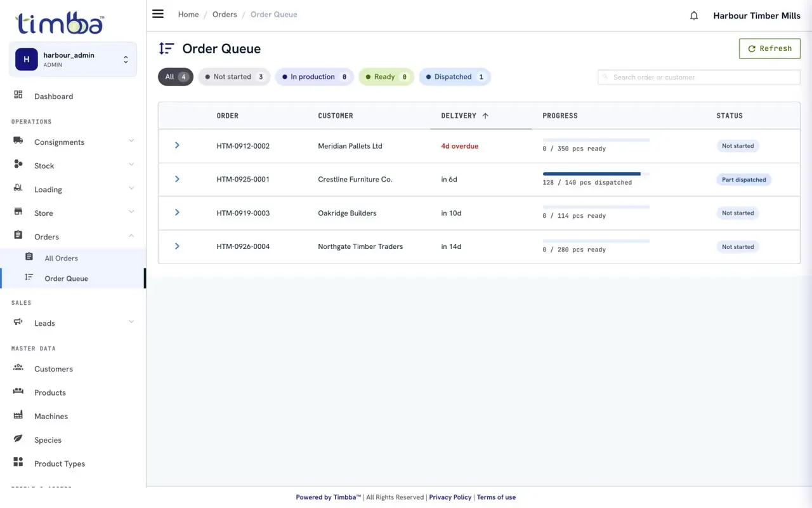Click the Consignments truck icon
812x508 pixels.
18,140
